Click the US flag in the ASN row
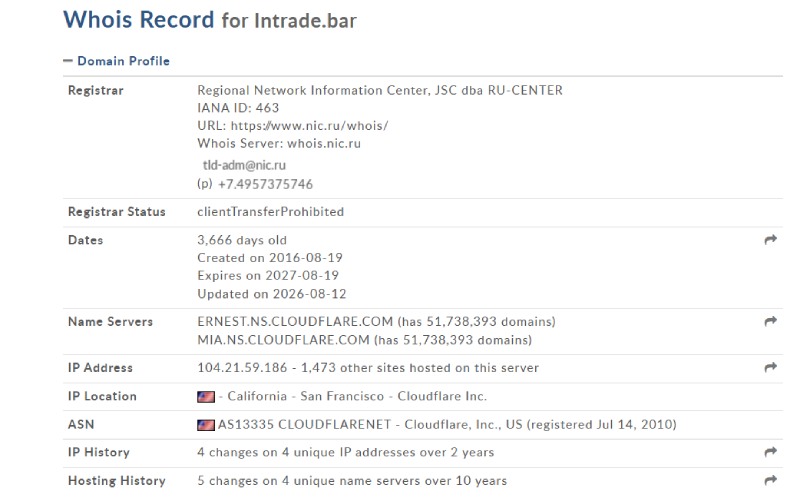This screenshot has height=498, width=800. (x=206, y=425)
